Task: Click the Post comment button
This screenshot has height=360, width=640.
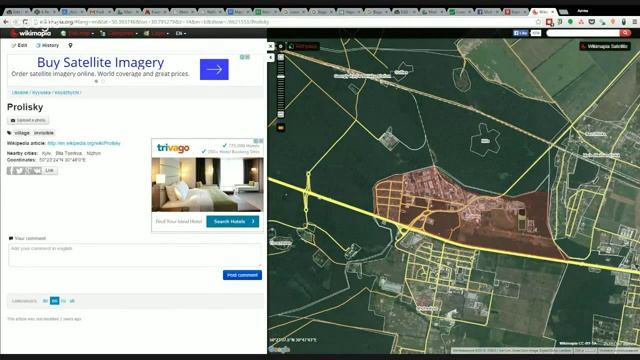Action: [x=242, y=275]
